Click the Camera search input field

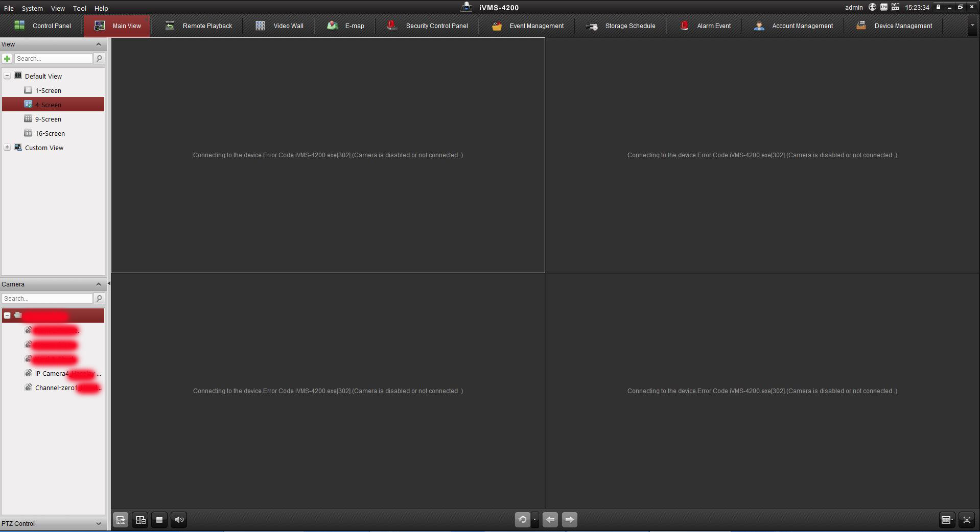click(x=48, y=298)
